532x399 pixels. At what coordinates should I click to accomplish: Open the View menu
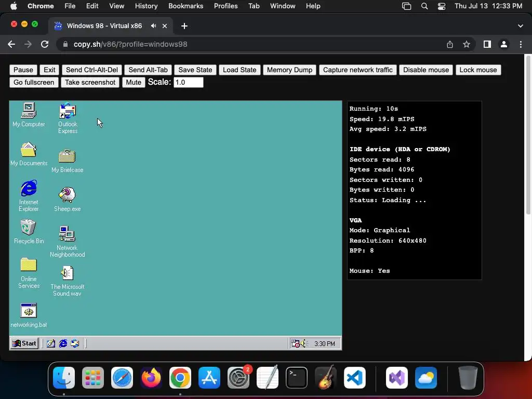[116, 6]
